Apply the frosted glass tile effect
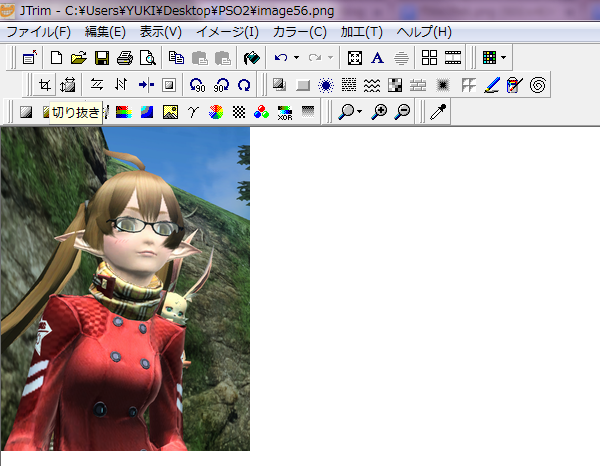 coord(468,85)
